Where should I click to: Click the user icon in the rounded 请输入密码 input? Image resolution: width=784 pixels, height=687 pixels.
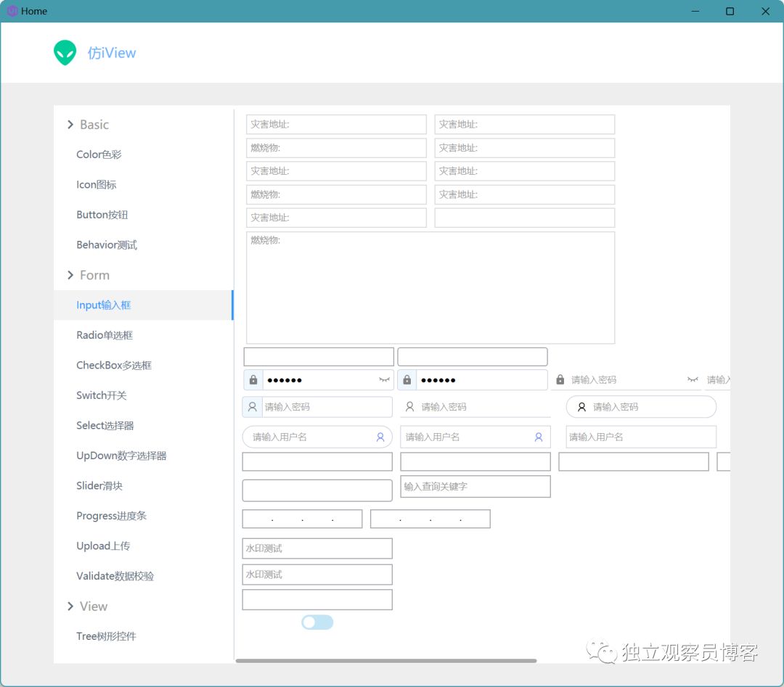(x=581, y=406)
